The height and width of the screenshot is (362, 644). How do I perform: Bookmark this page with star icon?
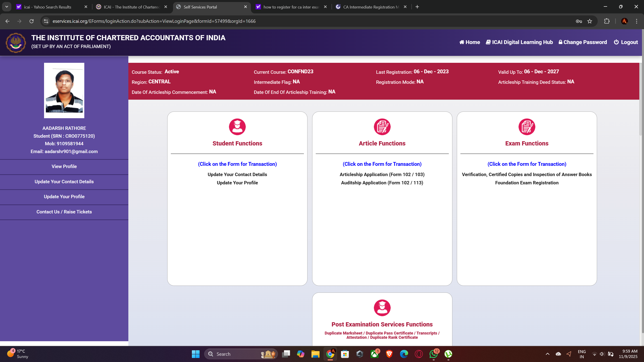(590, 21)
